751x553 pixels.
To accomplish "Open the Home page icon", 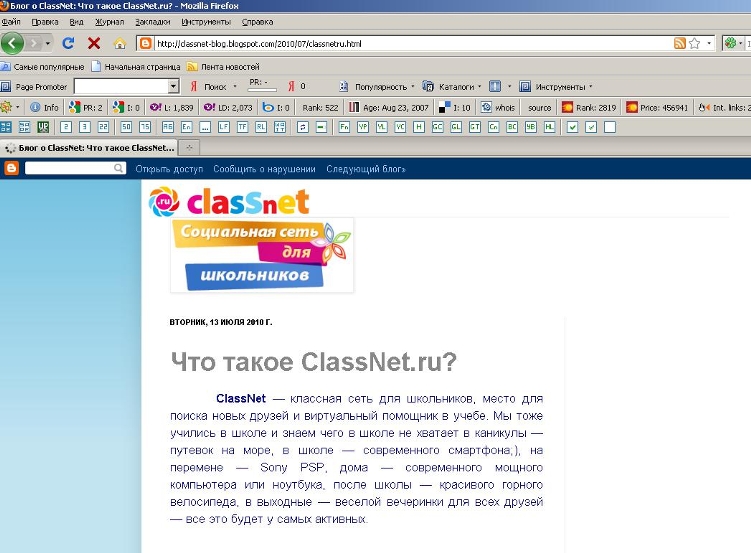I will coord(119,44).
